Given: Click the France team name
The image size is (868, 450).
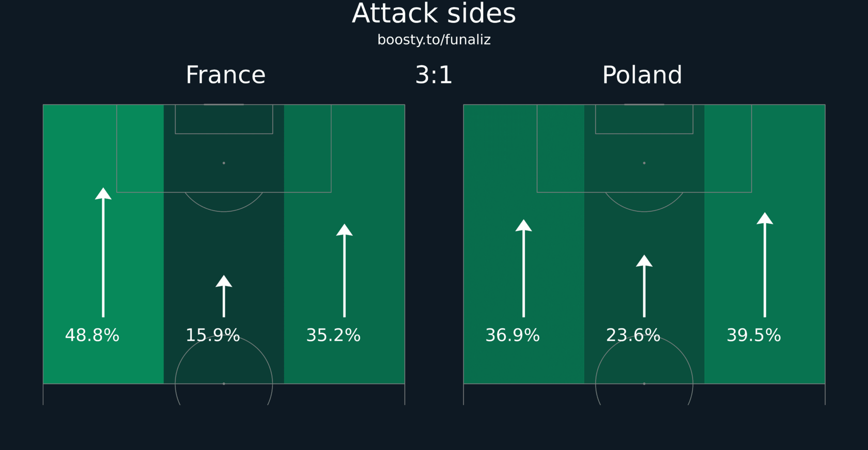Looking at the screenshot, I should click(x=226, y=75).
